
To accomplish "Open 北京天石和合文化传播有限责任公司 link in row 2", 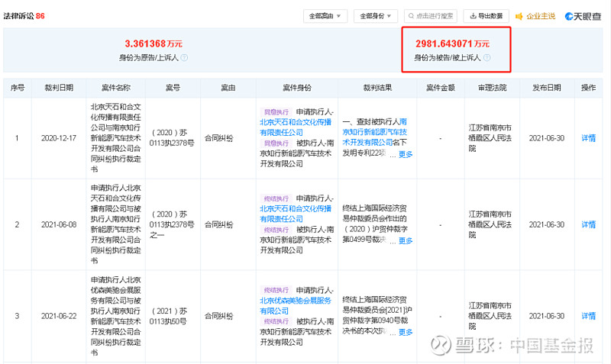I will [x=296, y=214].
